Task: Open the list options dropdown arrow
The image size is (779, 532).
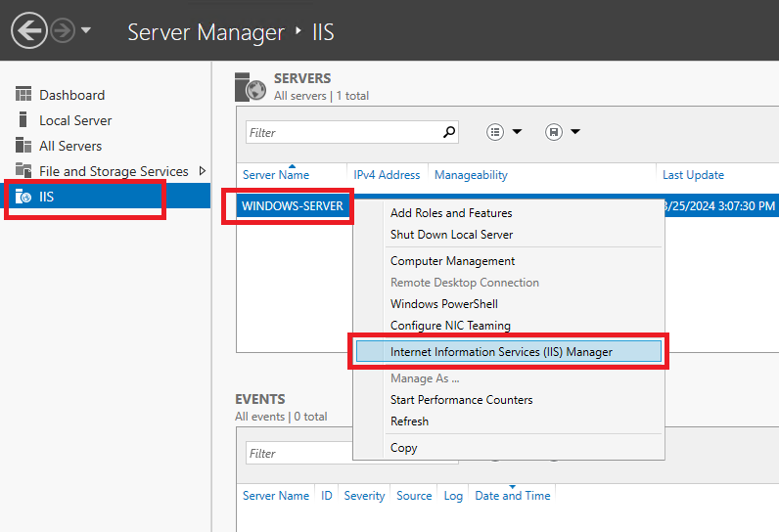Action: (517, 131)
